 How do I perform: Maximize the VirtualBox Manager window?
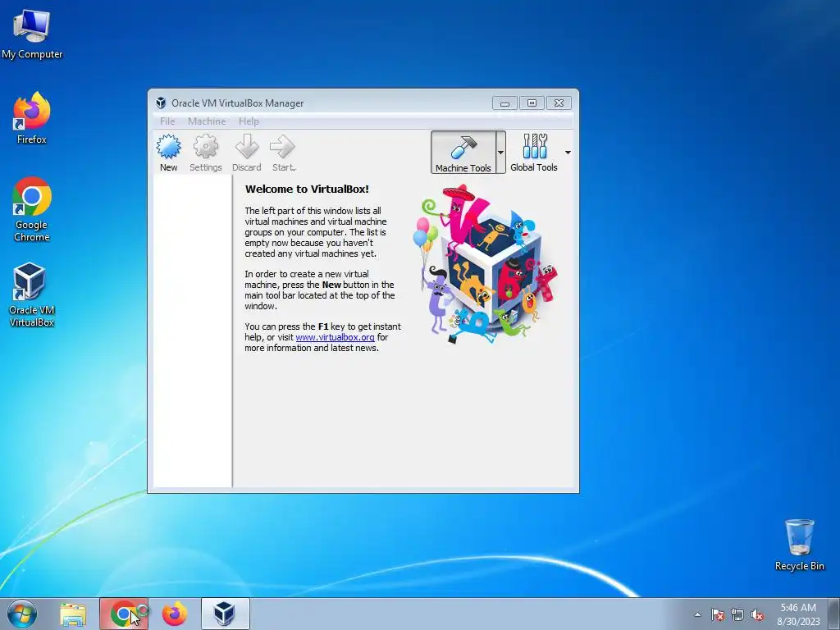pyautogui.click(x=532, y=103)
